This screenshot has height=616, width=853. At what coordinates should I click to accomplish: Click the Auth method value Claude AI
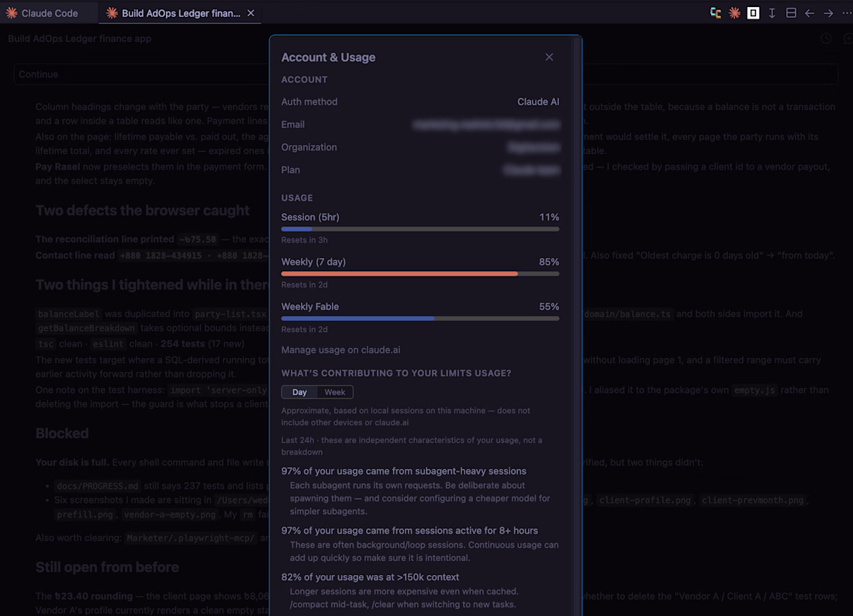click(x=538, y=102)
